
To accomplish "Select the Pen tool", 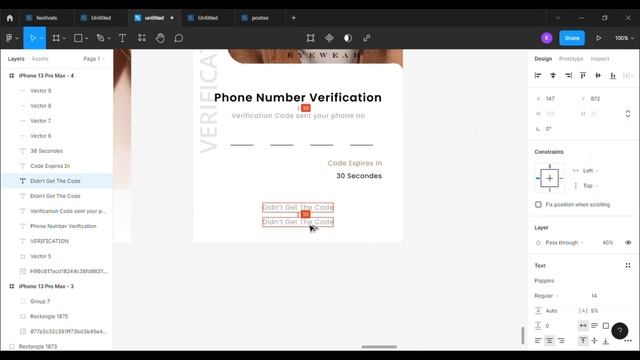I will tap(100, 38).
